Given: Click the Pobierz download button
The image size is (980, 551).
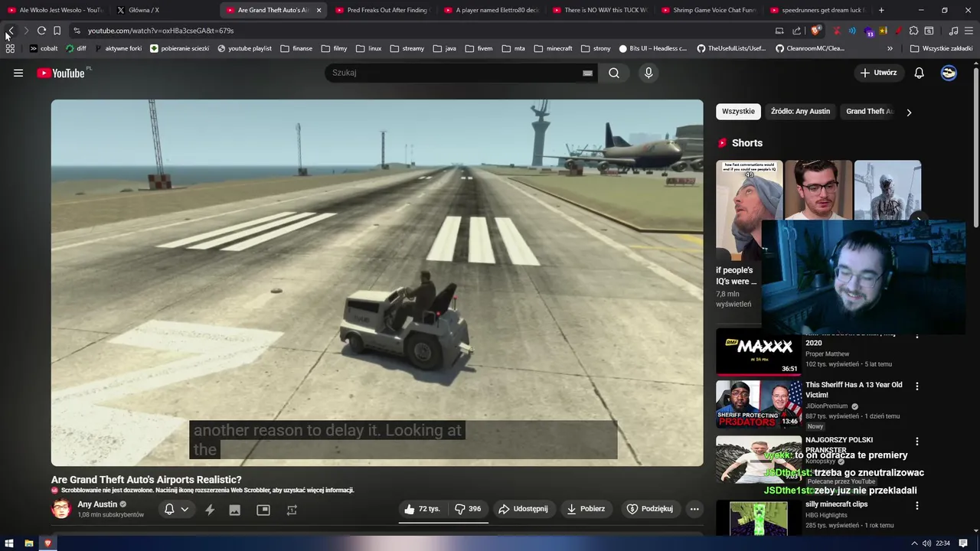Looking at the screenshot, I should [586, 509].
